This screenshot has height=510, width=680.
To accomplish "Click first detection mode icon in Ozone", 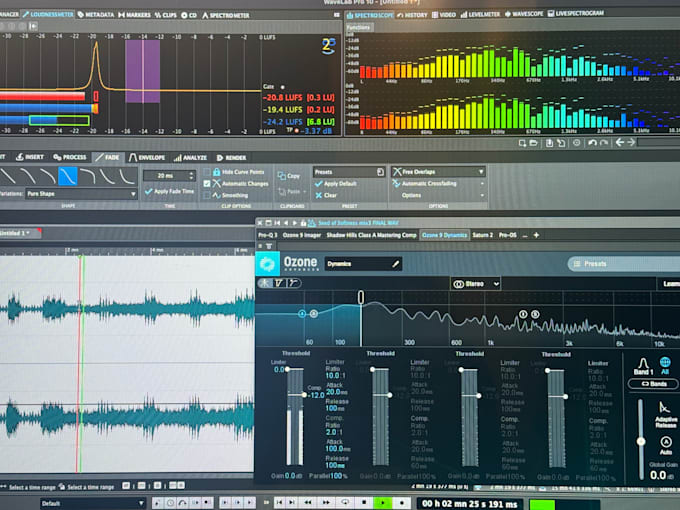I will pyautogui.click(x=264, y=283).
